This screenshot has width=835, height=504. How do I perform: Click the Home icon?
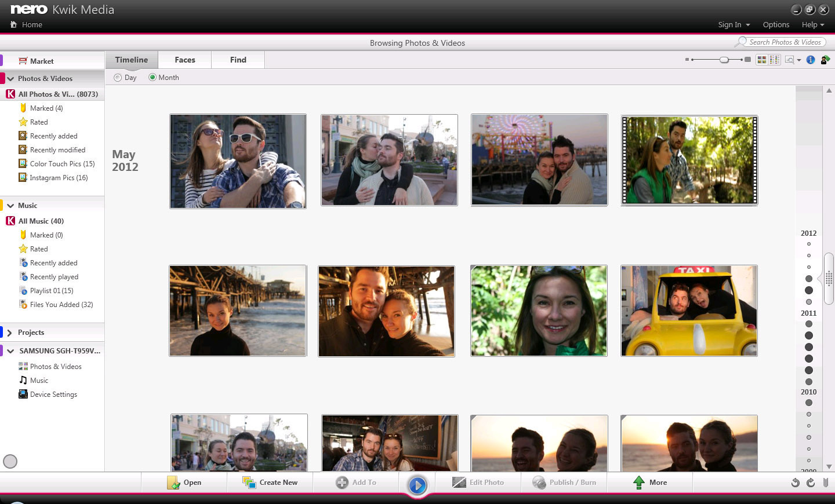pos(14,24)
